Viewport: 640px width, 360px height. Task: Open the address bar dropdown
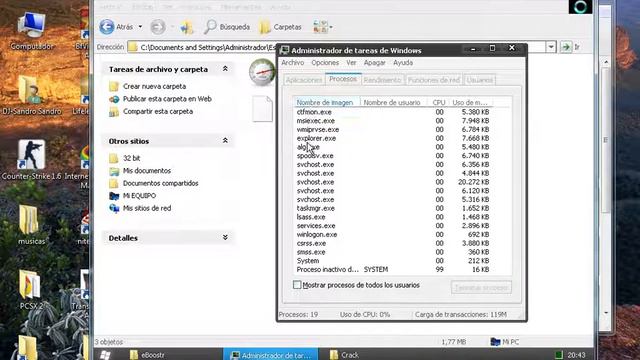pos(551,47)
